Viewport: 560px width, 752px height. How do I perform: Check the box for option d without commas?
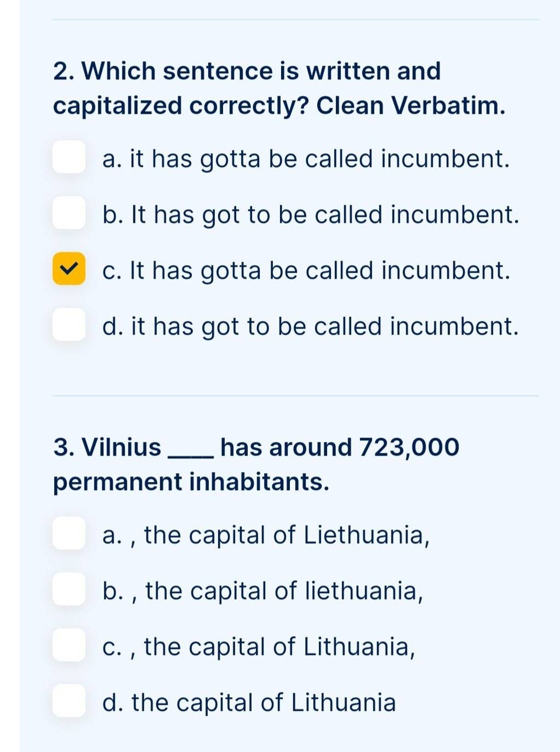coord(69,701)
